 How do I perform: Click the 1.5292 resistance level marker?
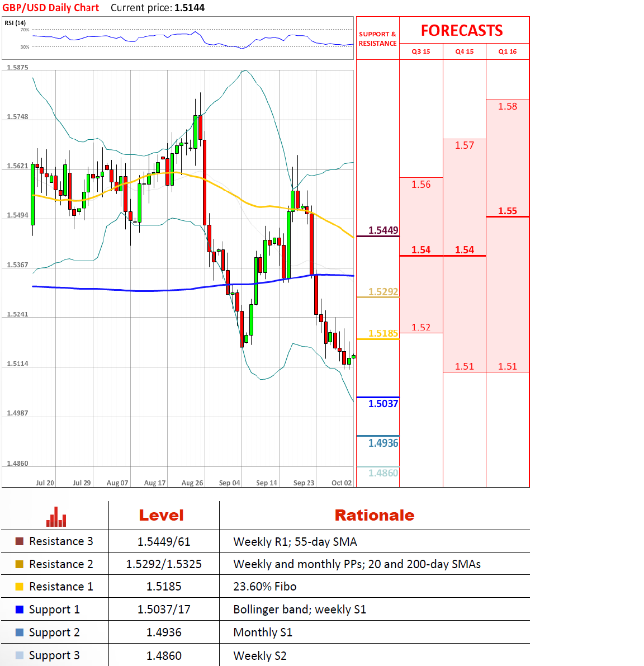click(x=383, y=292)
